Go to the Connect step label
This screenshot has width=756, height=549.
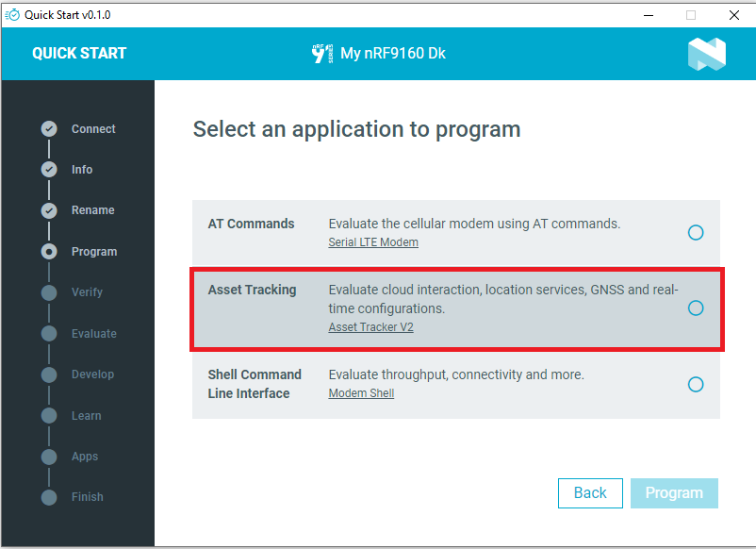tap(93, 129)
